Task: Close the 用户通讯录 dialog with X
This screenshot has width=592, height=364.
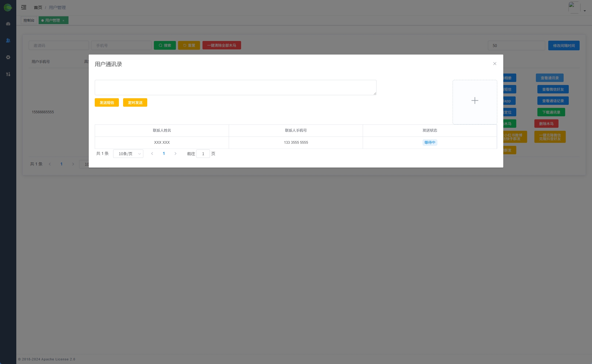Action: coord(495,64)
